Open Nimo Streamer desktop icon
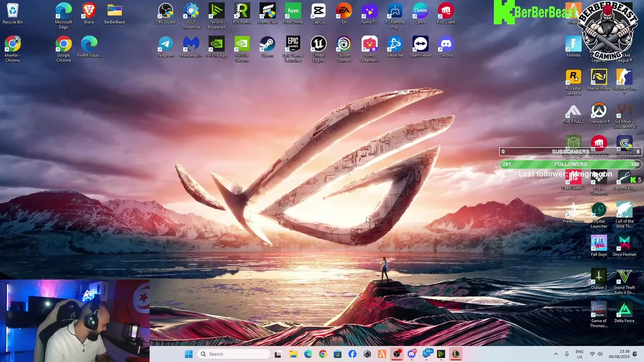 point(369,49)
